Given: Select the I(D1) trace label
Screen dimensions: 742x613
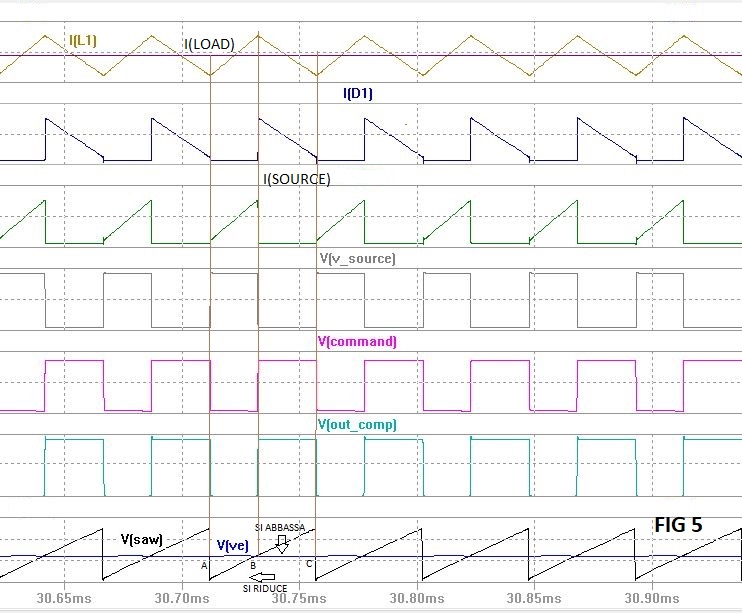Looking at the screenshot, I should [x=358, y=93].
